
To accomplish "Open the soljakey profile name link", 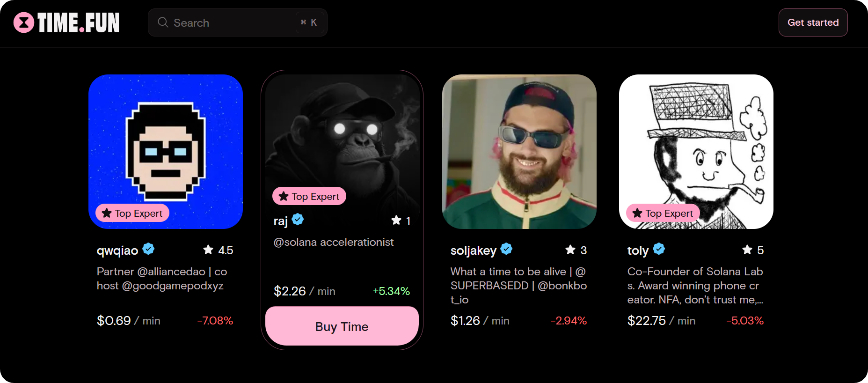I will [473, 250].
